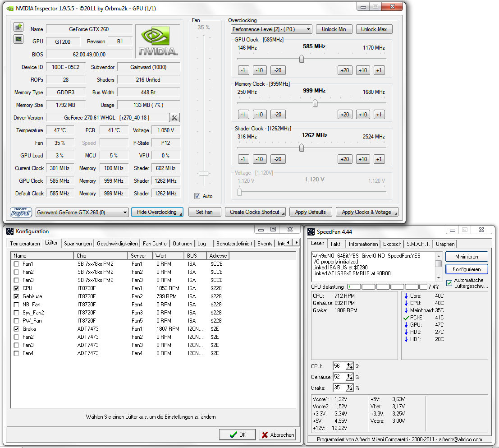Click GPU Clock +20 button
This screenshot has width=499, height=448.
345,70
